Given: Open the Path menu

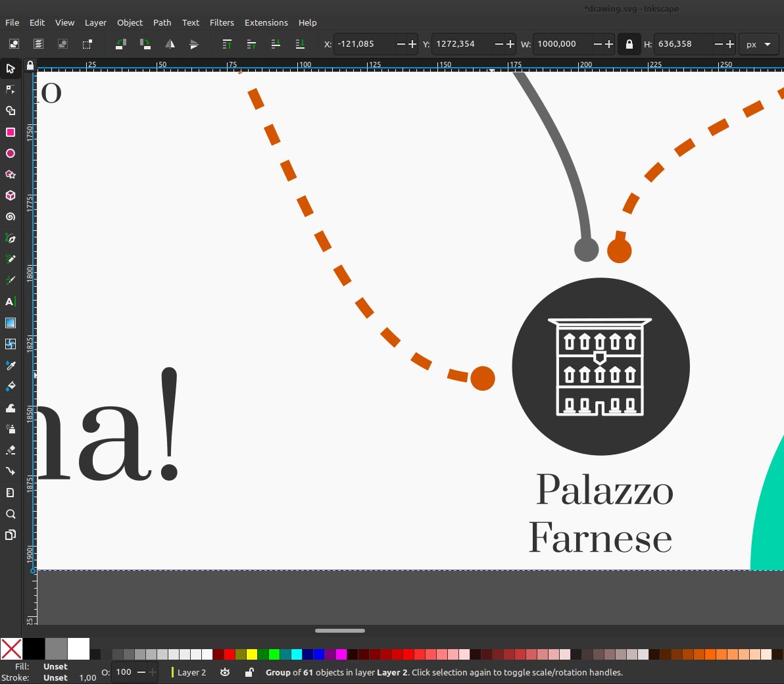Looking at the screenshot, I should [162, 22].
